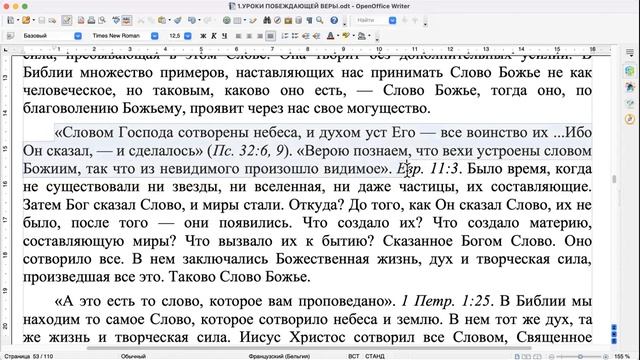Click the Export as PDF icon

point(81,20)
